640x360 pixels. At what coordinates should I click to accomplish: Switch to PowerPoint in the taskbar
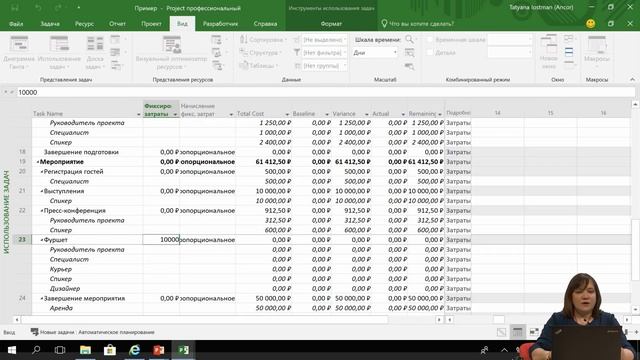159,350
